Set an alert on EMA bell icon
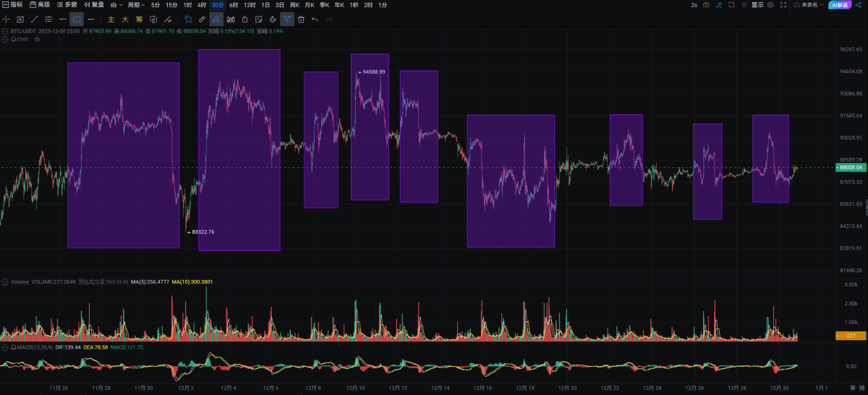This screenshot has width=868, height=395. point(14,39)
